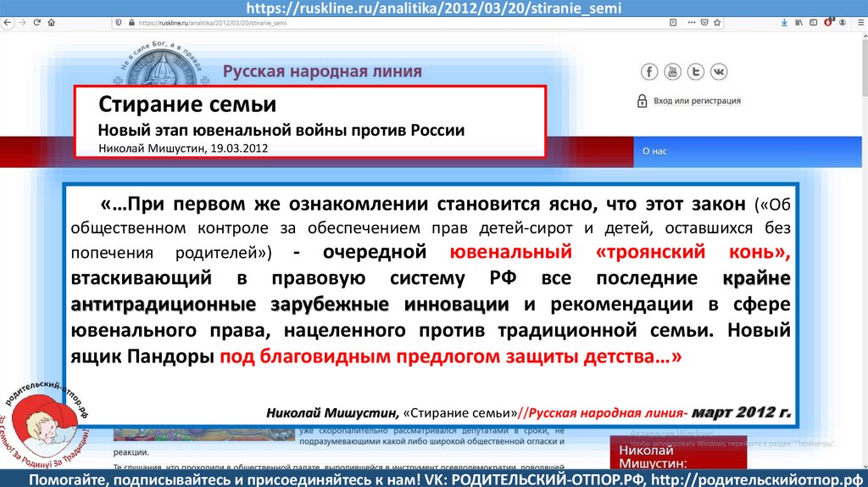Open the site's YouTube channel
This screenshot has height=487, width=868.
(x=672, y=71)
